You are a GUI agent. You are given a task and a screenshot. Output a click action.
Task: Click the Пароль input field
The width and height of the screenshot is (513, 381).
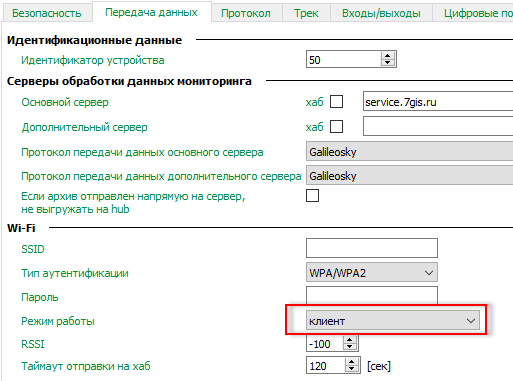[x=372, y=295]
